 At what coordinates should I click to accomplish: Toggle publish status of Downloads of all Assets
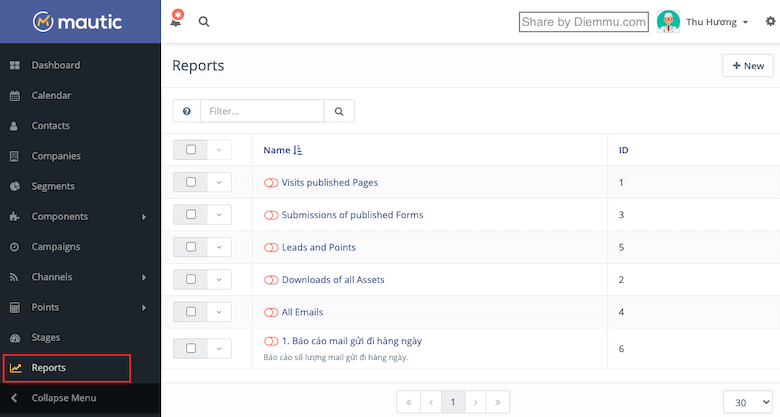pyautogui.click(x=271, y=280)
